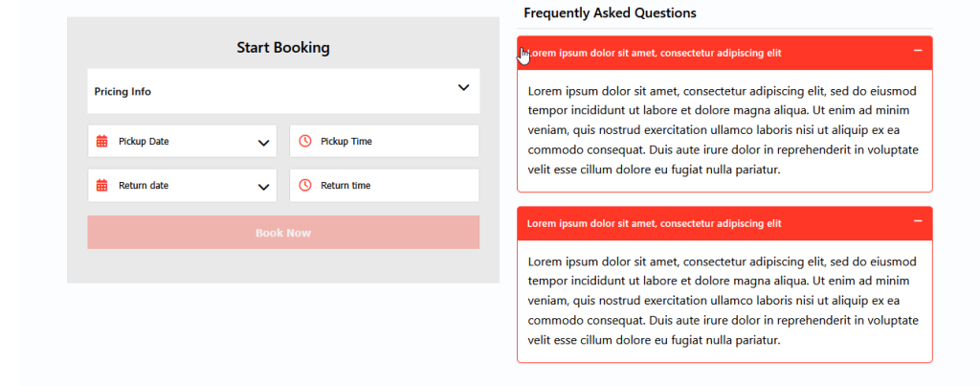Click the clock icon beside Pickup Time
Image resolution: width=980 pixels, height=386 pixels.
click(305, 142)
